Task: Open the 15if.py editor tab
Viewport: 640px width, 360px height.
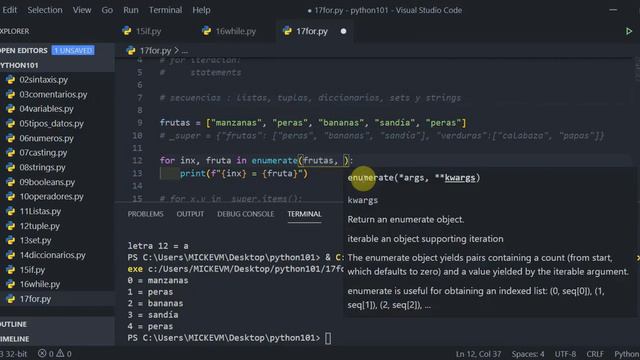Action: click(x=142, y=31)
